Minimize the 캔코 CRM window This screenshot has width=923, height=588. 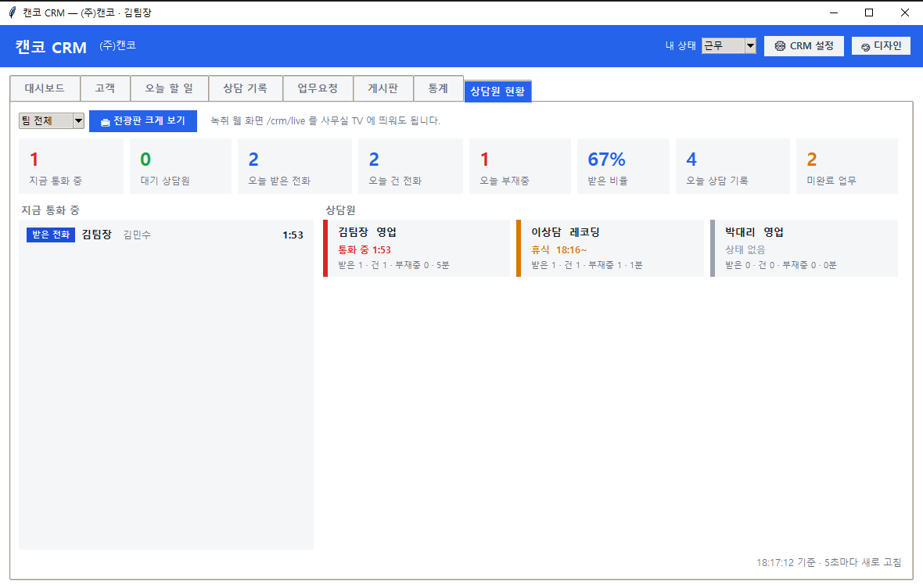tap(834, 13)
